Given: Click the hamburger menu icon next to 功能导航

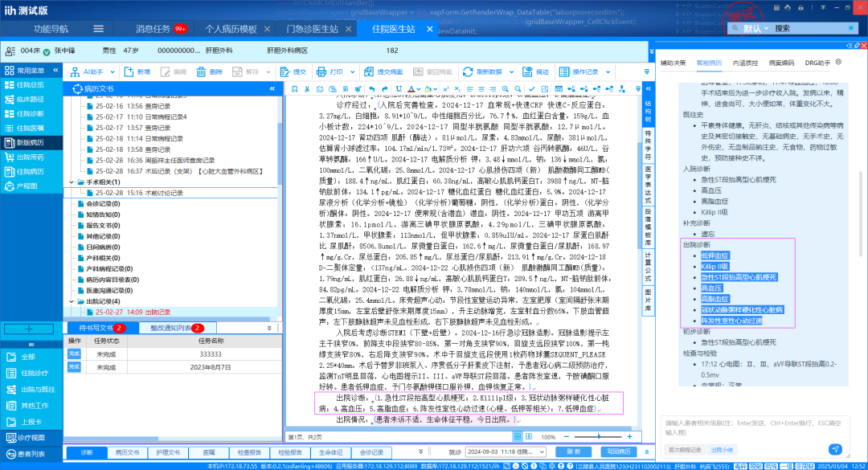Looking at the screenshot, I should pyautogui.click(x=99, y=29).
